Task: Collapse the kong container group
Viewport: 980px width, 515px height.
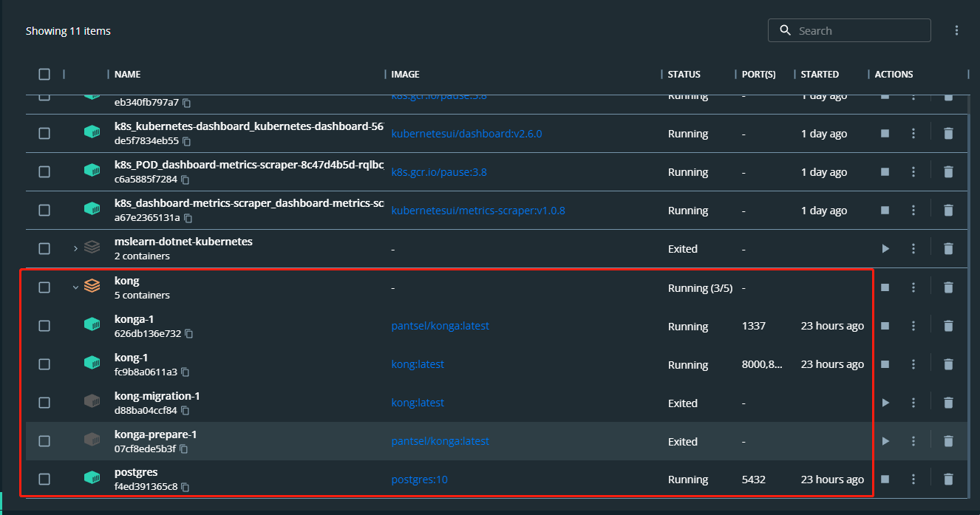Action: point(75,287)
